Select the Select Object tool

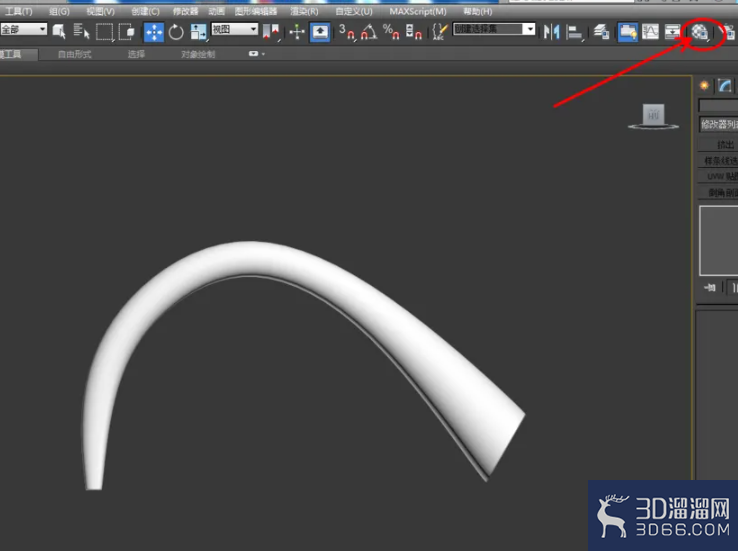59,32
